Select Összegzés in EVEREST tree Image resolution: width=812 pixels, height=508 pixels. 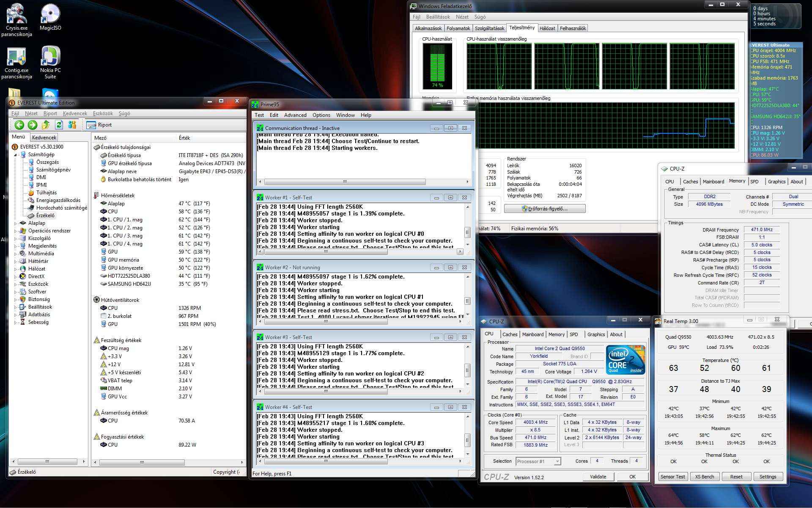(x=47, y=162)
